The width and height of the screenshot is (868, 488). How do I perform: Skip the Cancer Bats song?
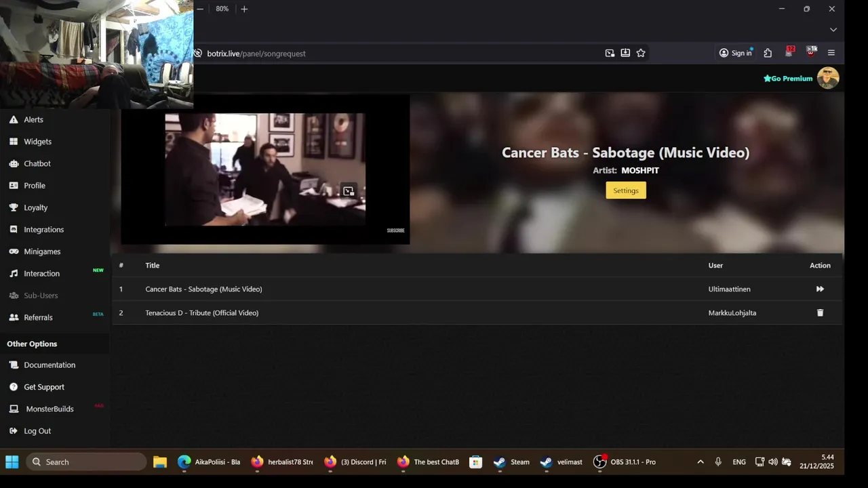pos(820,289)
